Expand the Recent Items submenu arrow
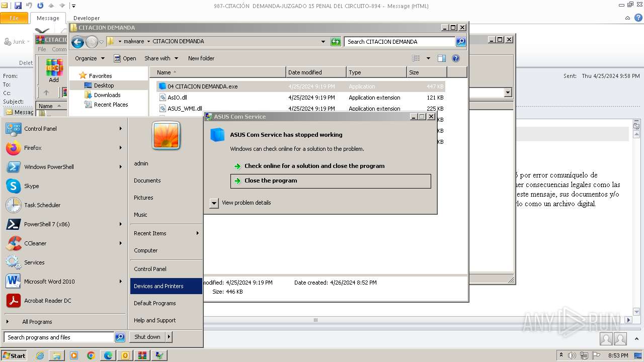This screenshot has width=644, height=362. pyautogui.click(x=198, y=233)
